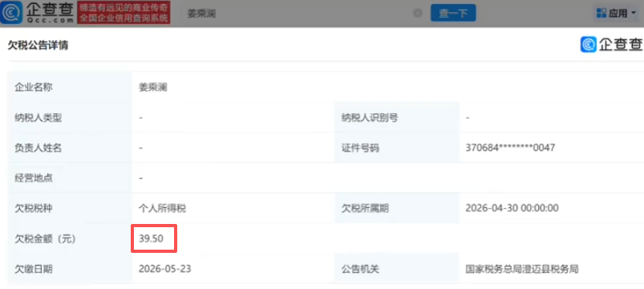
Task: Select the 欠税公告详情 page heading
Action: click(x=38, y=46)
